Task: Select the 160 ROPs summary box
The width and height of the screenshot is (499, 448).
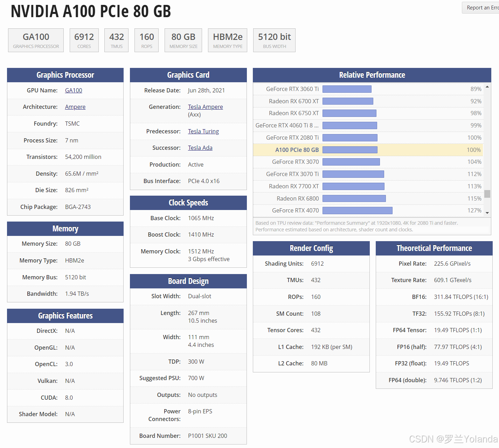Action: point(147,40)
